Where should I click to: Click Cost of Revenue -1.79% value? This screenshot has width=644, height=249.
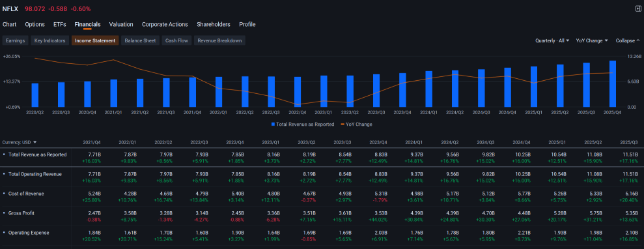380,200
